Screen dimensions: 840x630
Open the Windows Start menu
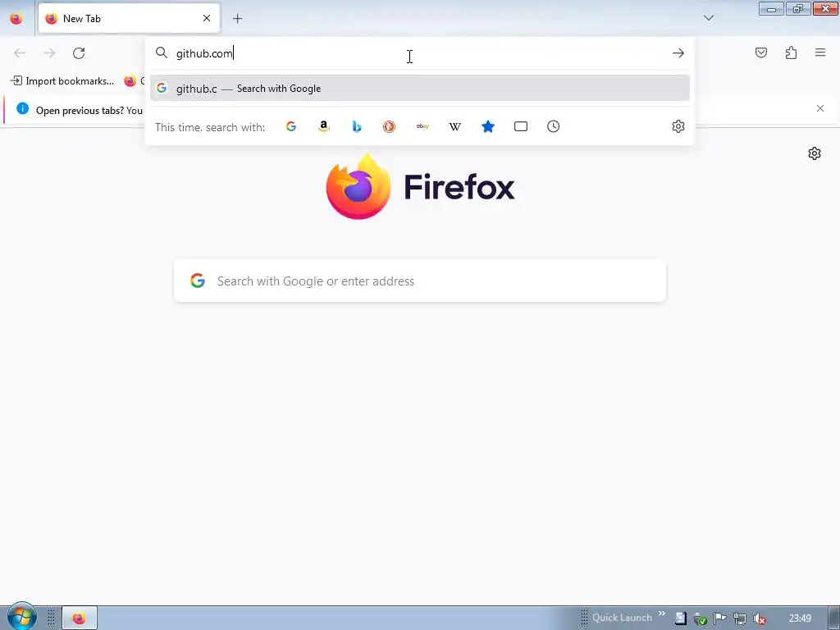tap(21, 617)
